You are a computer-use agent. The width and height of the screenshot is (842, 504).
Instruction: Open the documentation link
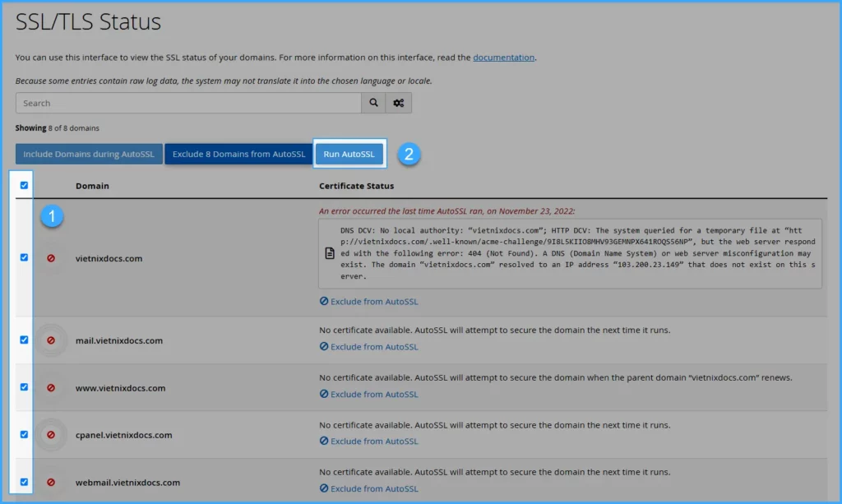(x=503, y=58)
